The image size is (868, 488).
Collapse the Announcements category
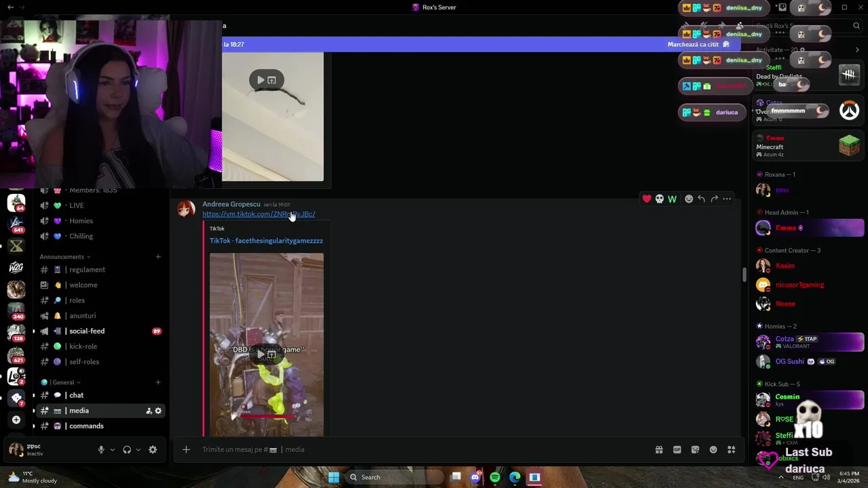pos(64,257)
